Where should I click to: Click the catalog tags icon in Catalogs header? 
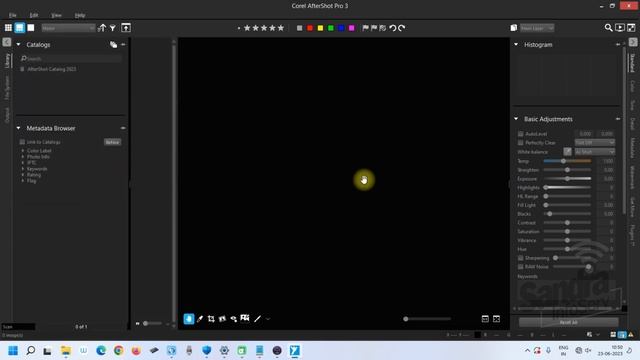tap(113, 44)
